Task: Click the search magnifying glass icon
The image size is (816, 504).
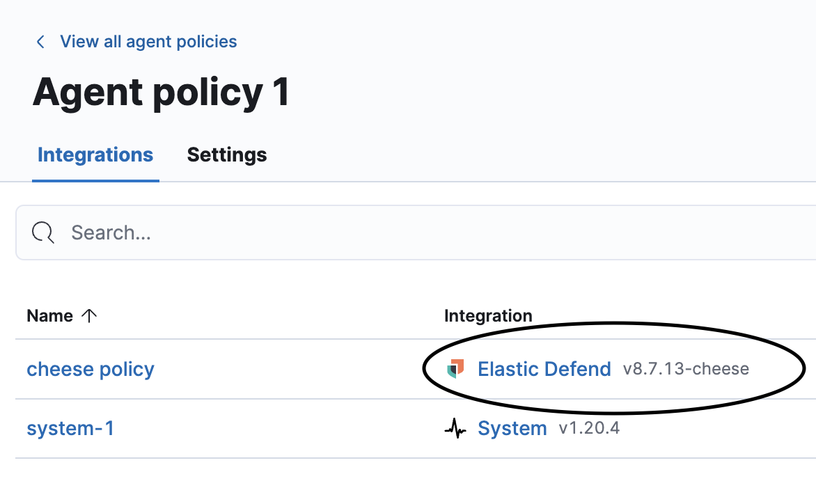Action: point(43,233)
